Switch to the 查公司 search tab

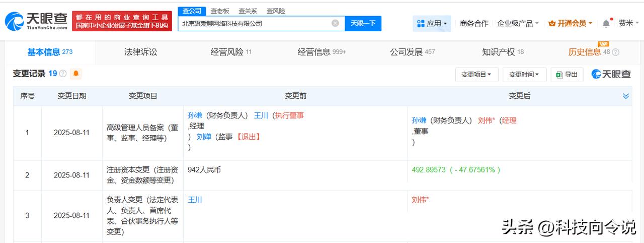[x=192, y=11]
